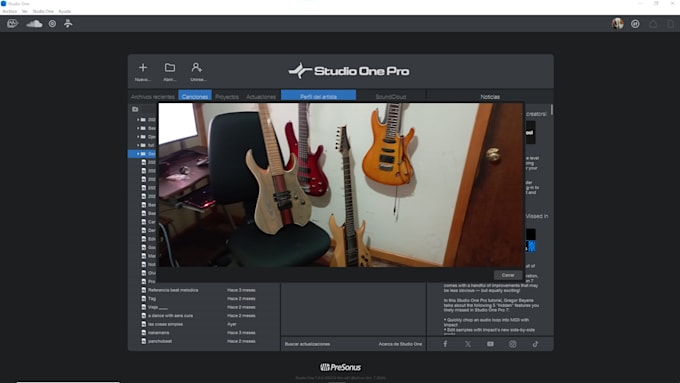Click Buscar actualizaciones link
Viewport: 680px width, 383px height.
pos(307,344)
